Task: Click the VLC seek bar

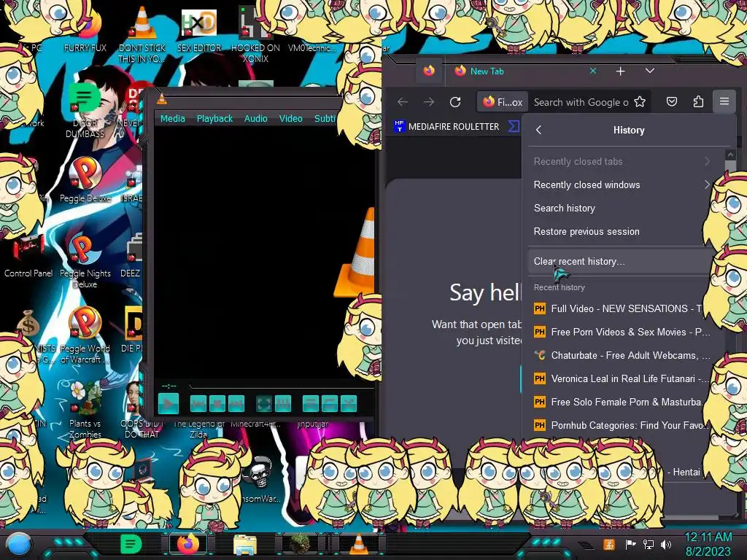Action: pos(281,385)
